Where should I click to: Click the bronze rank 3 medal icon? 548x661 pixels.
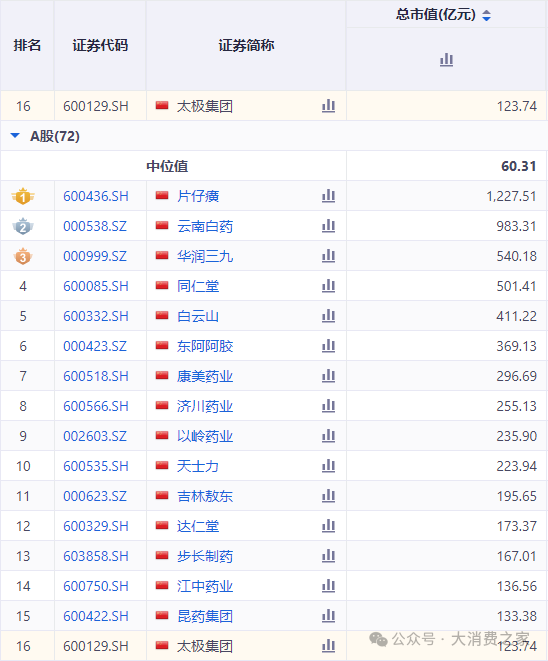tap(23, 256)
